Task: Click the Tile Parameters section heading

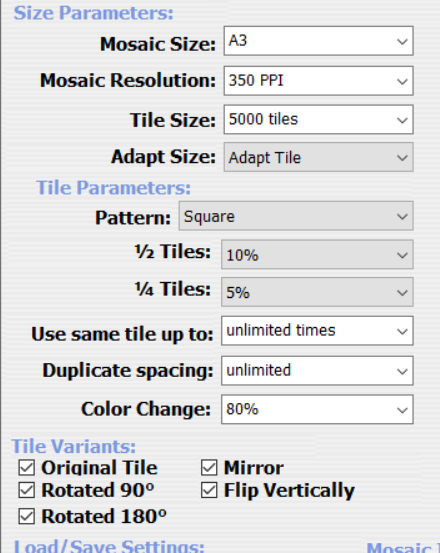Action: (113, 188)
